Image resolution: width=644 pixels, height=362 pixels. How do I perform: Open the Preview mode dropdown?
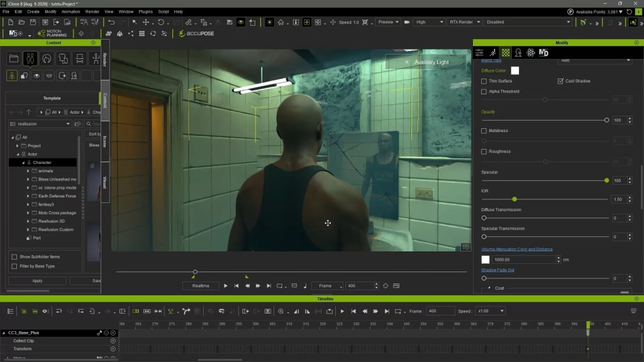click(x=387, y=22)
